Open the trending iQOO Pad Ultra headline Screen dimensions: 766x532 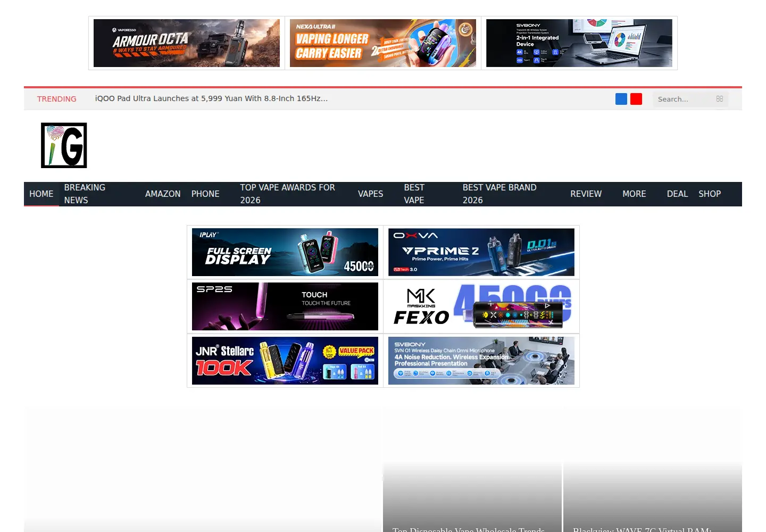tap(211, 98)
